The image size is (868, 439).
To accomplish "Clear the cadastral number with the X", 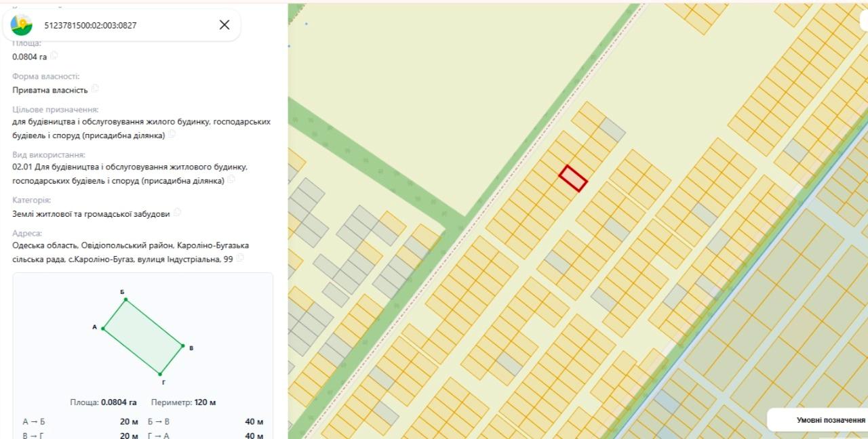I will (x=224, y=25).
